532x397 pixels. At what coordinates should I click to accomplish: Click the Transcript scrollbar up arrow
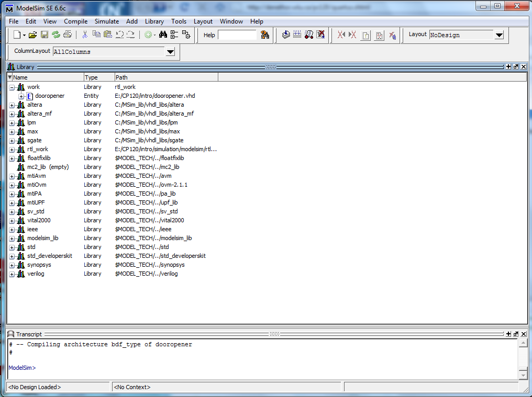(523, 344)
